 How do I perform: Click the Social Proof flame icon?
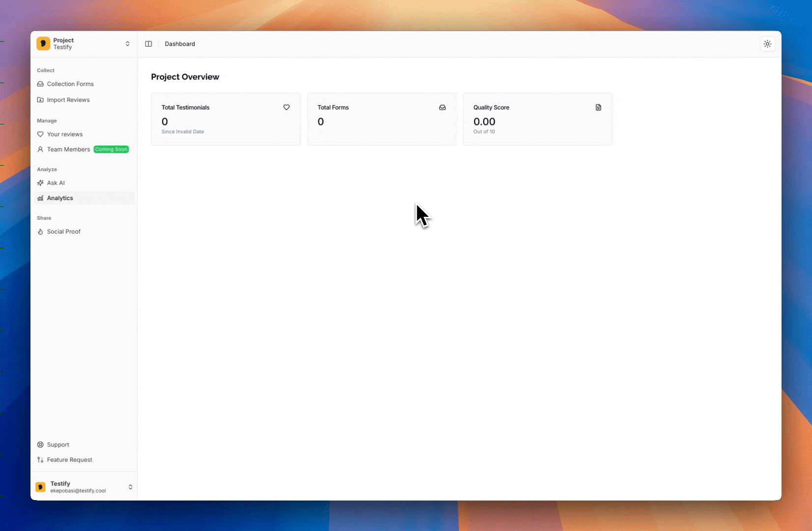click(41, 232)
